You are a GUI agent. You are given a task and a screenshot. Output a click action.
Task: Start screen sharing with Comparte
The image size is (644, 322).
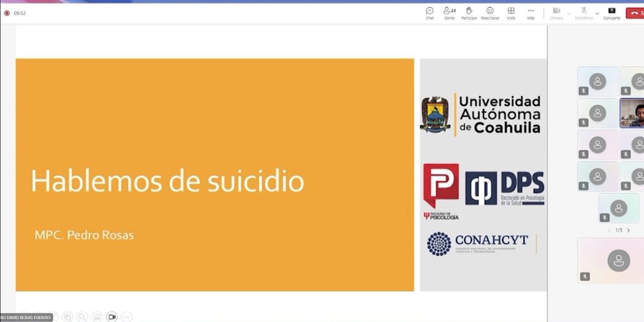612,13
